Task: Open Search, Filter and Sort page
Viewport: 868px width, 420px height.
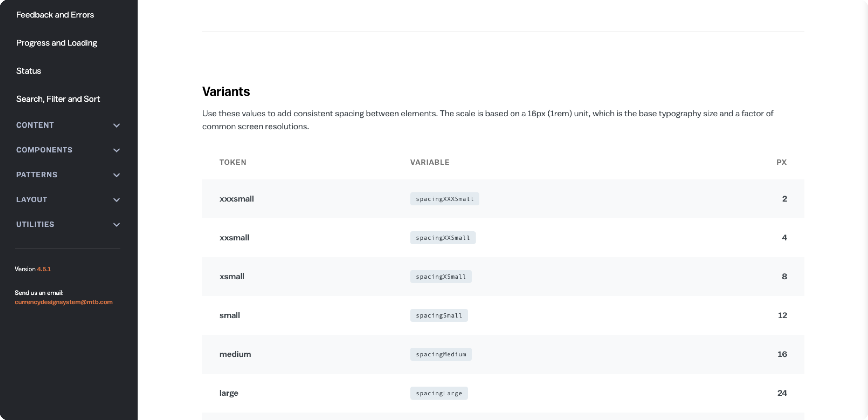Action: click(x=58, y=99)
